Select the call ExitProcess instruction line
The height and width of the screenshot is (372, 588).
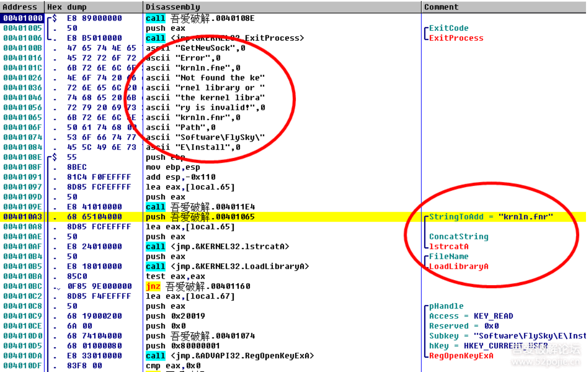click(225, 38)
